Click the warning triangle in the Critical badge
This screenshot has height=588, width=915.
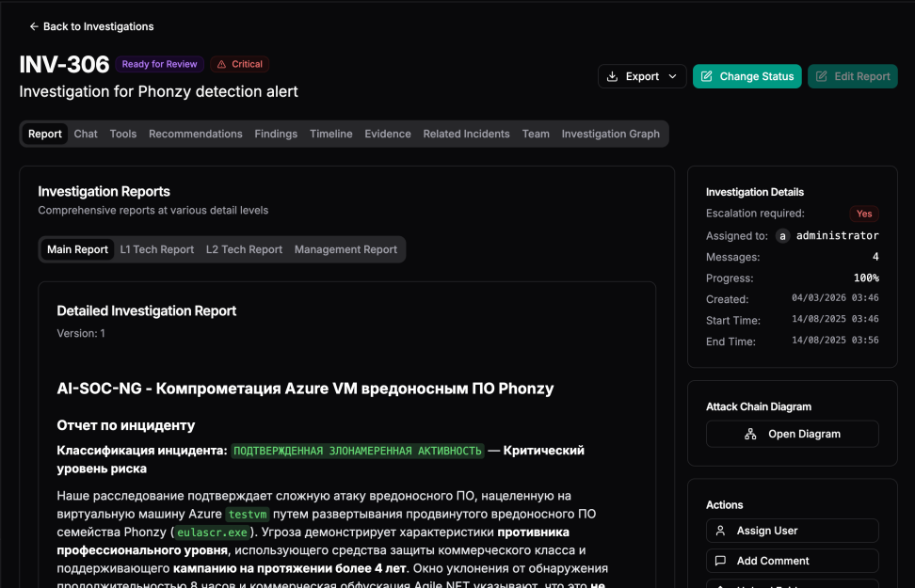coord(222,64)
